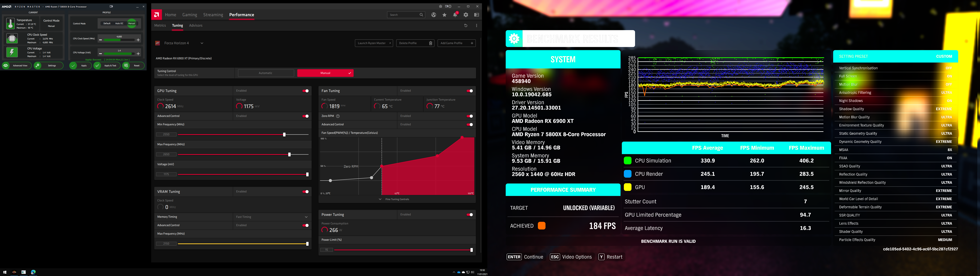Screen dimensions: 980x276
Task: Open the web browser globe icon
Action: pyautogui.click(x=434, y=15)
